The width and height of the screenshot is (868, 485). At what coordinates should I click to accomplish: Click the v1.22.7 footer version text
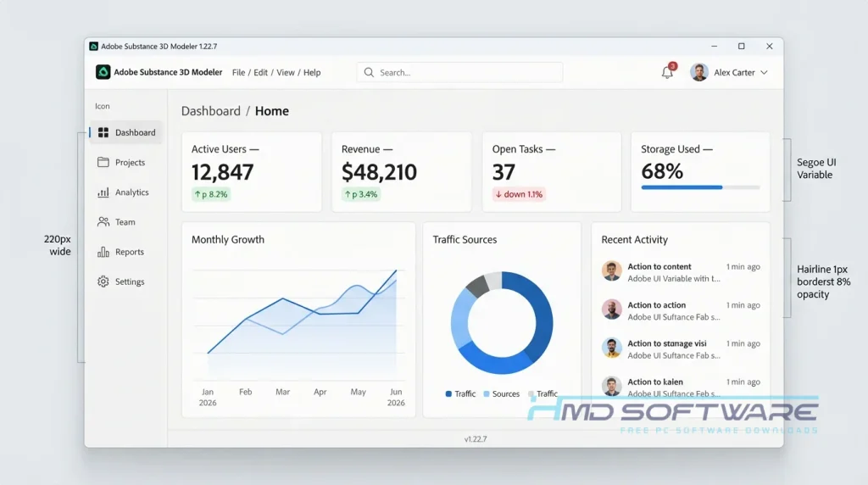pos(476,439)
